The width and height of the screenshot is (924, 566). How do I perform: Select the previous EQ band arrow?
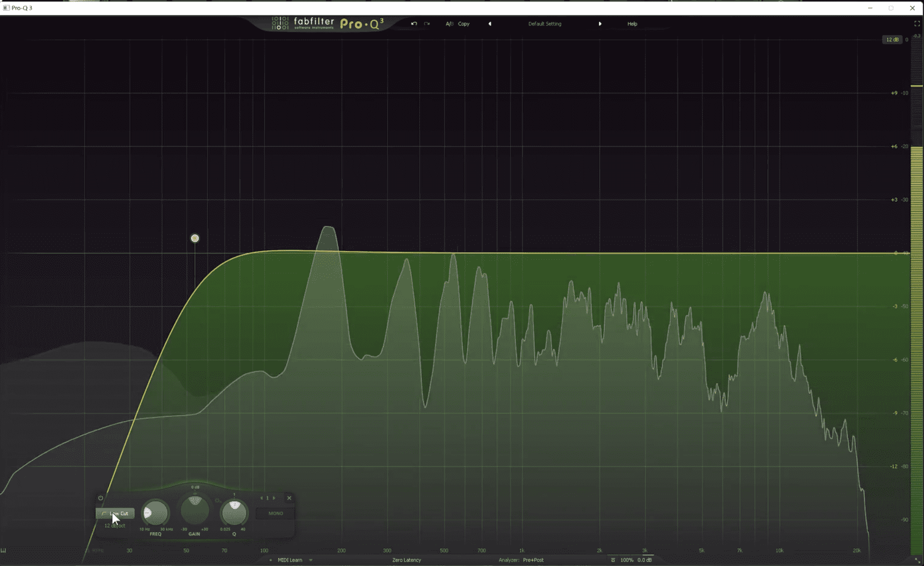(262, 498)
